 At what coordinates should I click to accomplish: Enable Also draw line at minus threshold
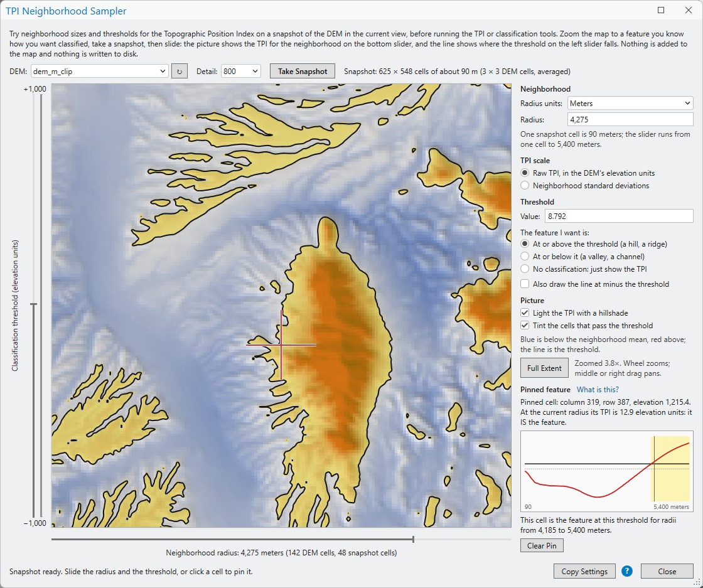(594, 284)
